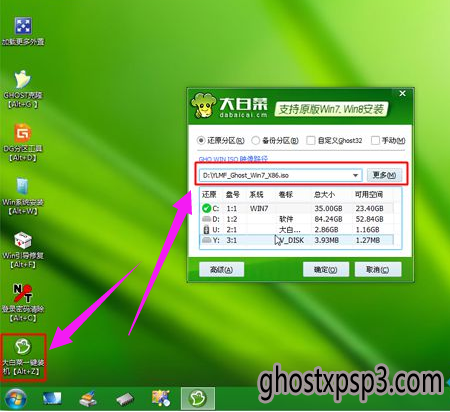Open Dabaicai one-key install shortcut
This screenshot has width=450, height=412.
(23, 357)
